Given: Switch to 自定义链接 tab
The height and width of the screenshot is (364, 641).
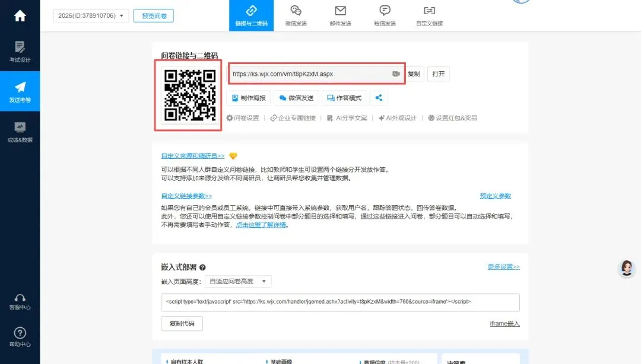Looking at the screenshot, I should (x=429, y=15).
